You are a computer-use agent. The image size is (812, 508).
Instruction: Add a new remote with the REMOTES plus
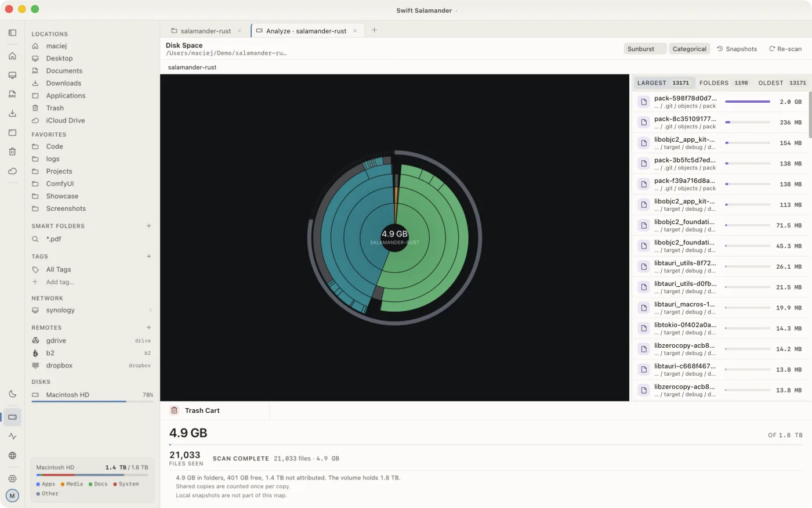[149, 327]
